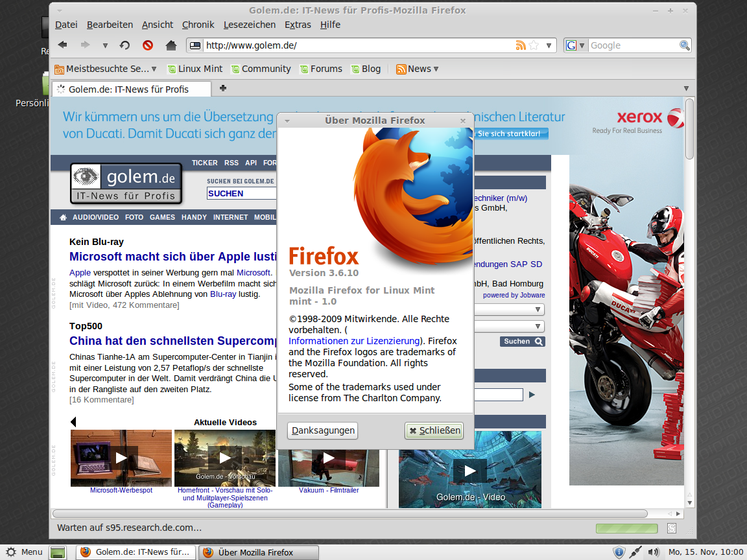
Task: Start a Google search with the magnifier icon
Action: coord(684,45)
